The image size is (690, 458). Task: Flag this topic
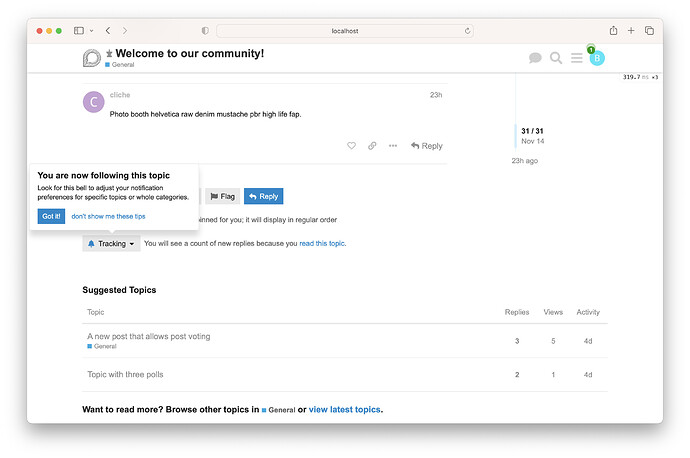(222, 196)
